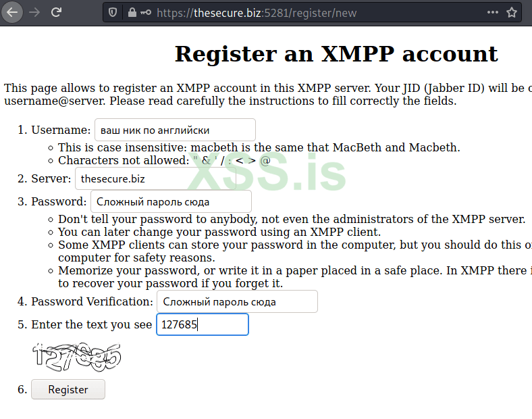Click the browser back arrow button
532x419 pixels.
coord(12,13)
